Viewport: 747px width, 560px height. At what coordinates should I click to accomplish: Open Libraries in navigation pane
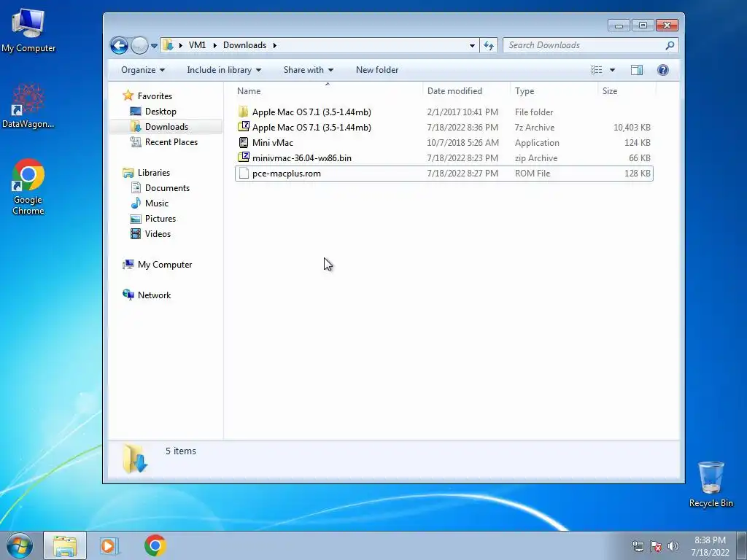click(153, 172)
